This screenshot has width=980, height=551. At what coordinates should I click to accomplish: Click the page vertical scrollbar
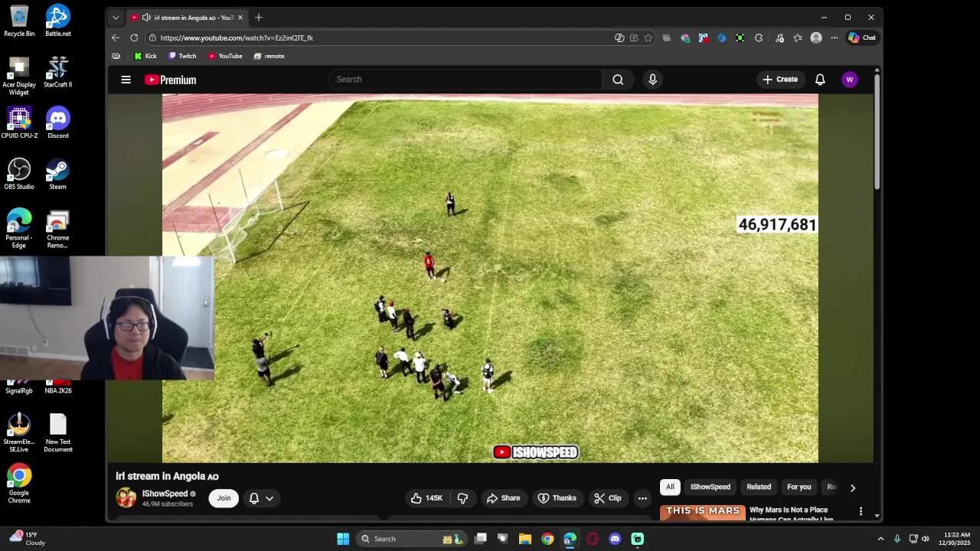pyautogui.click(x=877, y=130)
